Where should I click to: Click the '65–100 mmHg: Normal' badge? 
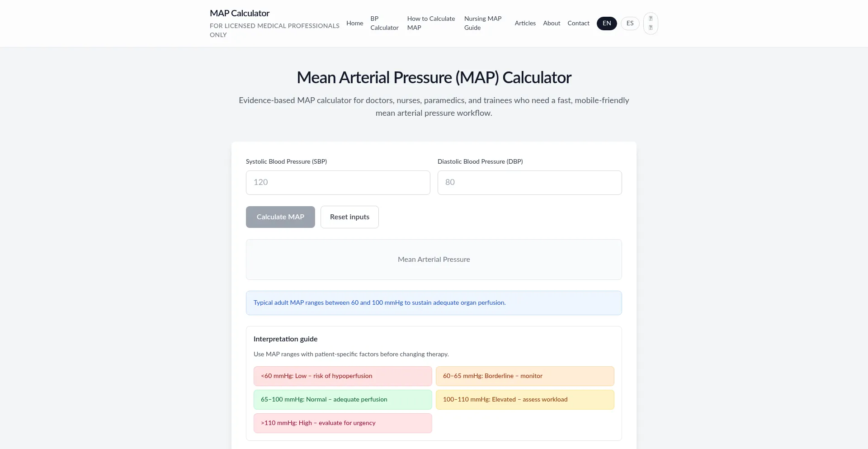(343, 399)
